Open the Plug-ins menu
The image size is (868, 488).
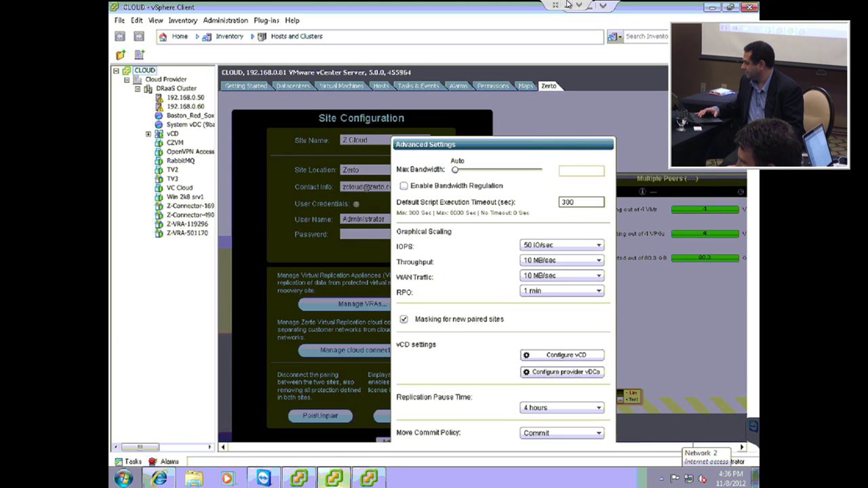click(266, 21)
